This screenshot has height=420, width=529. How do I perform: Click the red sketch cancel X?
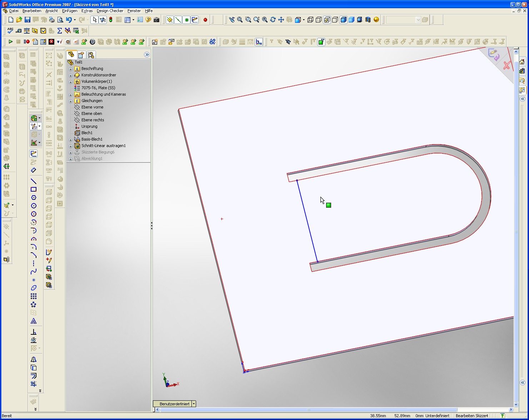(506, 65)
